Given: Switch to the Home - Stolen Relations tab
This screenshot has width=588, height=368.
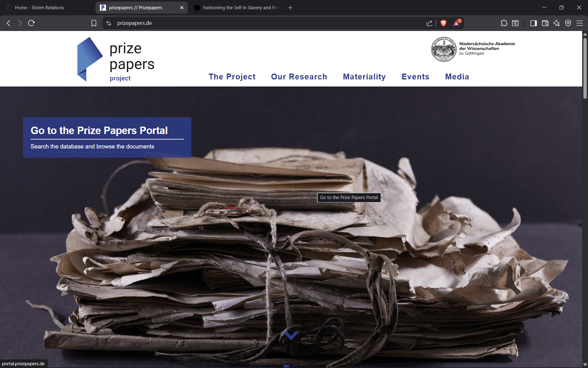Looking at the screenshot, I should click(39, 7).
